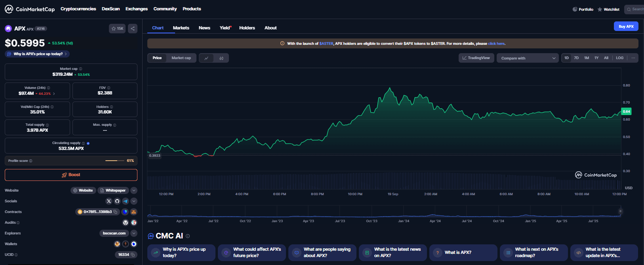Show info tooltip for Profile score

30,161
